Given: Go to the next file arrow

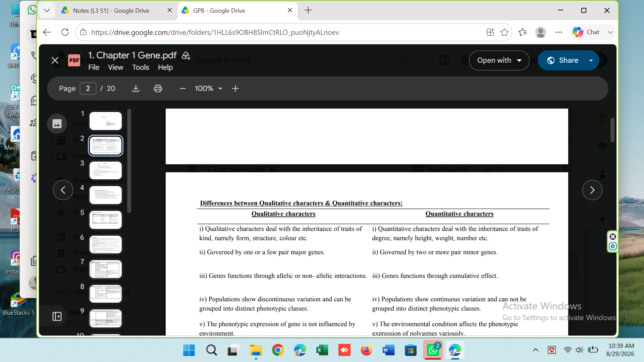Looking at the screenshot, I should pos(592,190).
